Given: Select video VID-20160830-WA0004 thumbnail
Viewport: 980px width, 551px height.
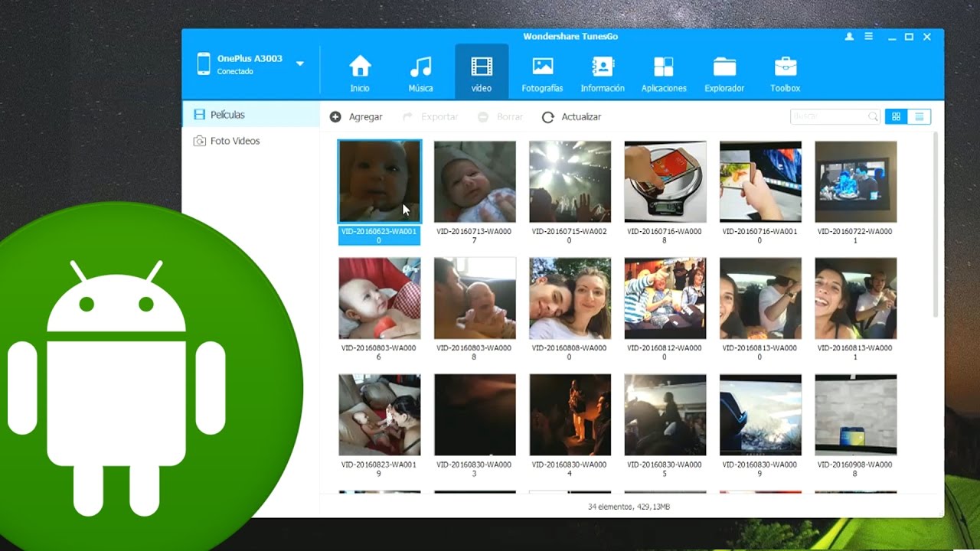Looking at the screenshot, I should pos(570,415).
